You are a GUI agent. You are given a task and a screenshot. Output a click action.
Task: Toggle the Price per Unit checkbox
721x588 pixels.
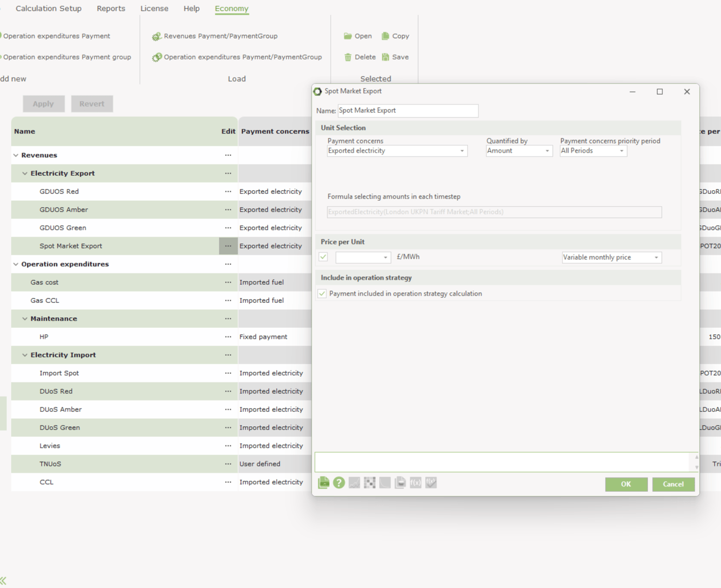pyautogui.click(x=323, y=257)
